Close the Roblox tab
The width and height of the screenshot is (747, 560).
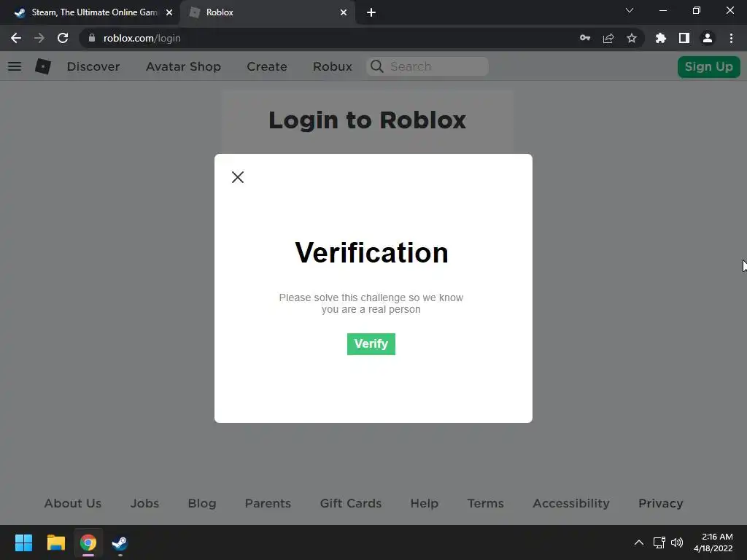[344, 12]
